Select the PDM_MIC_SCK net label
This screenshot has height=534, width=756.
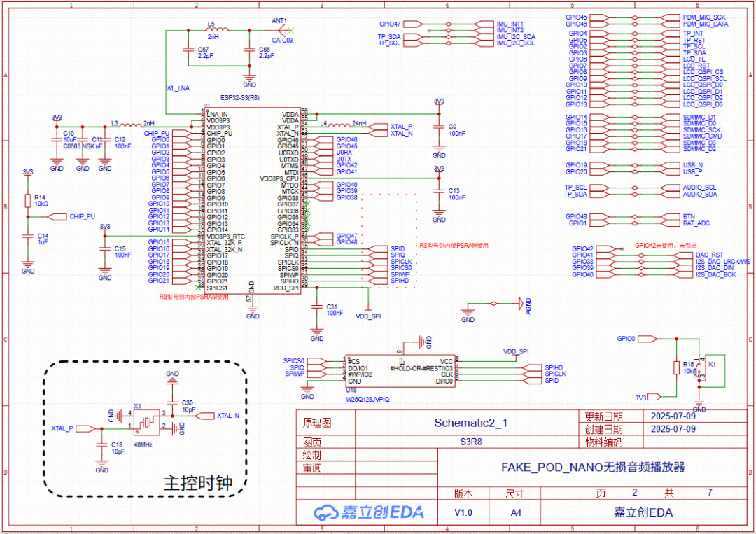coord(703,17)
